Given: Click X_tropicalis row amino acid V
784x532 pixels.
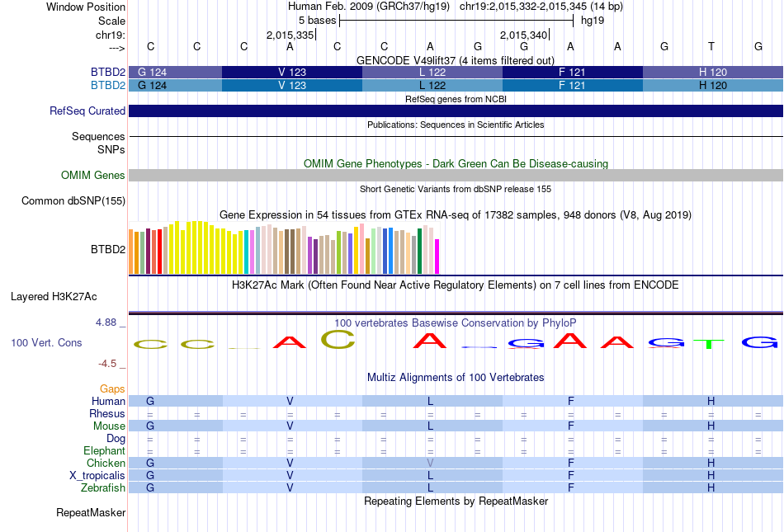Looking at the screenshot, I should (x=290, y=476).
